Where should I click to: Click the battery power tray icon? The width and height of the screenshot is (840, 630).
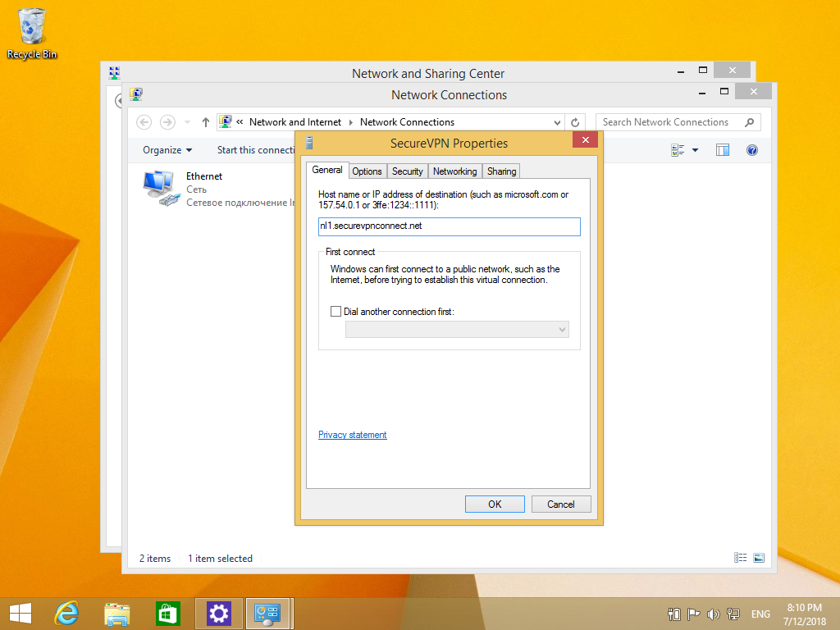[674, 614]
